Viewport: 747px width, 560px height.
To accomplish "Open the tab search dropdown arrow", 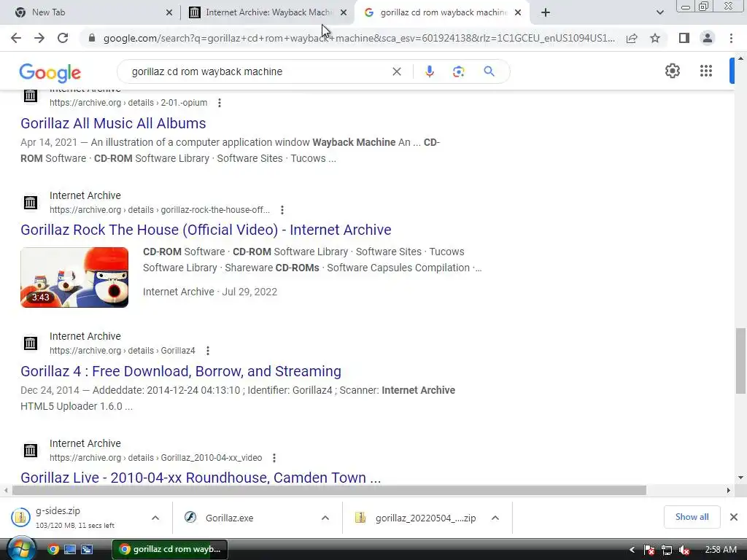I will click(x=659, y=12).
